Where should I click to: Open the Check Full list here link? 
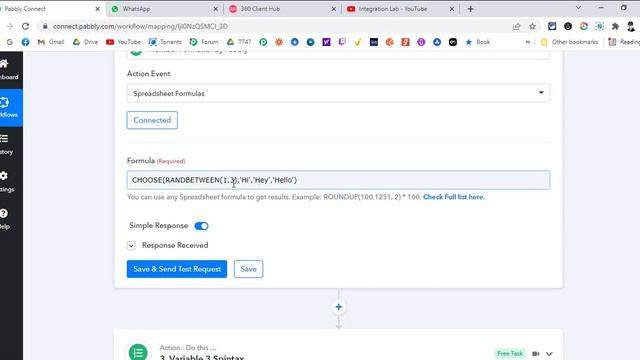454,197
